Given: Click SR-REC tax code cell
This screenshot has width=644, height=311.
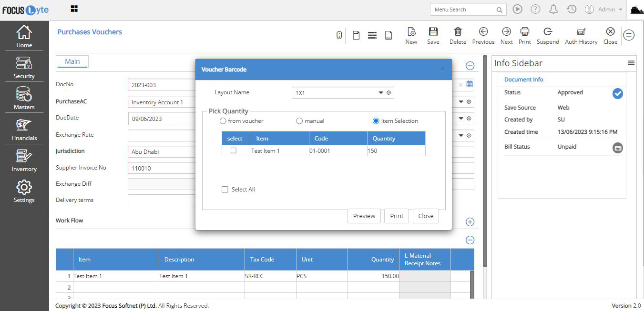Looking at the screenshot, I should tap(270, 276).
